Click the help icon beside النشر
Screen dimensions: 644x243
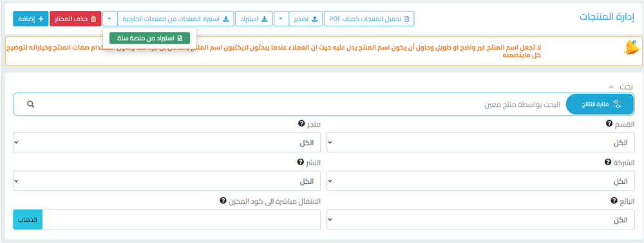point(300,162)
